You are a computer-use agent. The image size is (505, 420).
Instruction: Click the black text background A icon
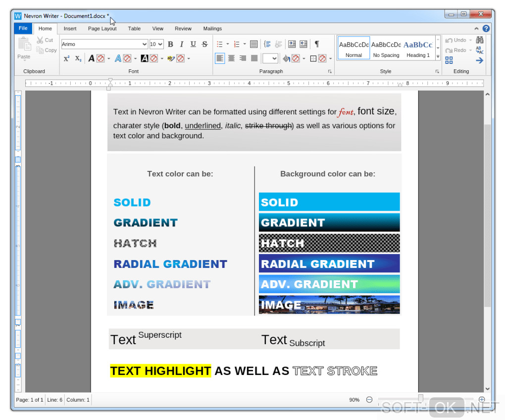[144, 58]
